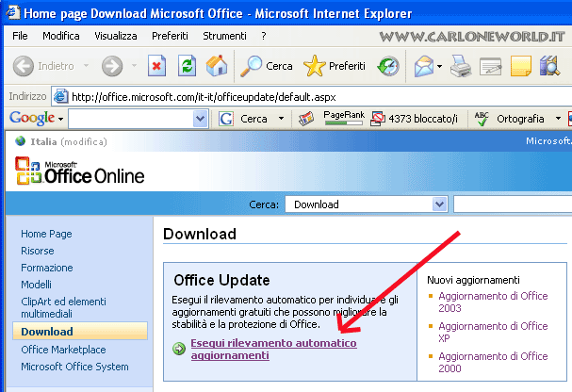Open Modelli sidebar link
Image resolution: width=572 pixels, height=392 pixels.
point(36,285)
